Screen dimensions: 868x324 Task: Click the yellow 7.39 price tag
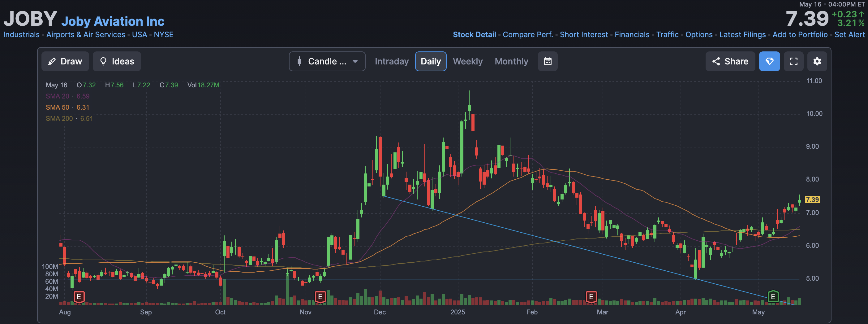(812, 199)
